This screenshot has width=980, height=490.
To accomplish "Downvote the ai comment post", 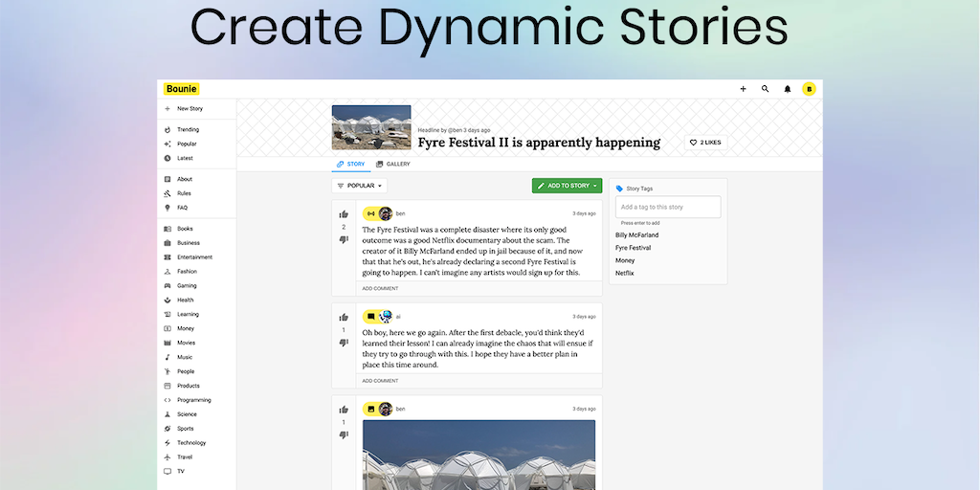I will (344, 343).
